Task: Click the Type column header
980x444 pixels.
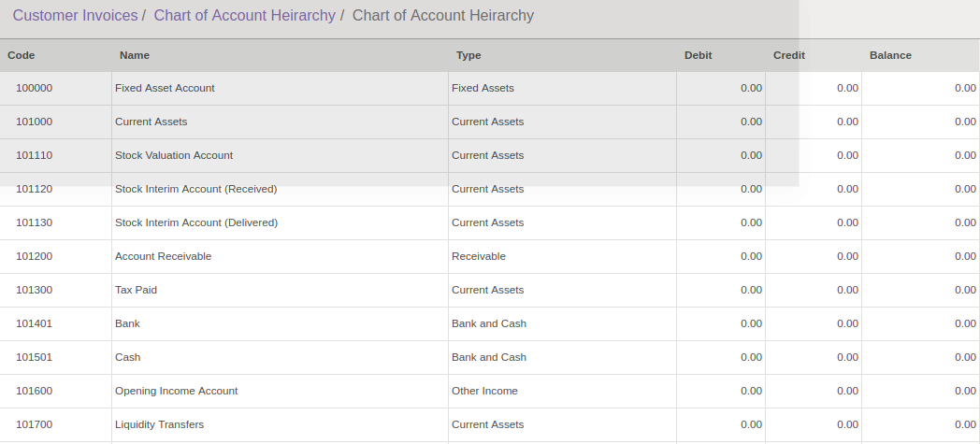Action: coord(468,55)
